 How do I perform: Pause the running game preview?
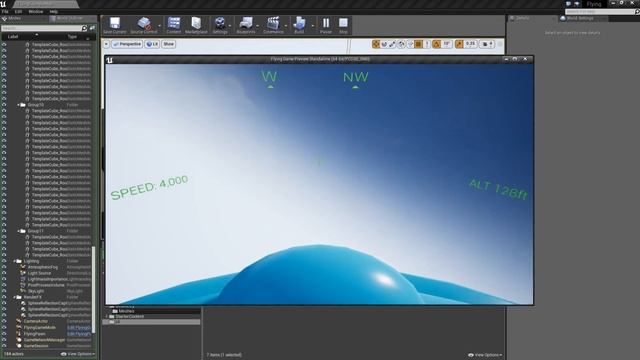326,25
